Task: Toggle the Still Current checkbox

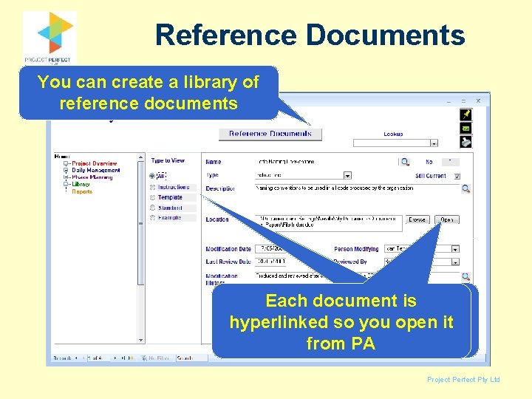Action: click(457, 176)
